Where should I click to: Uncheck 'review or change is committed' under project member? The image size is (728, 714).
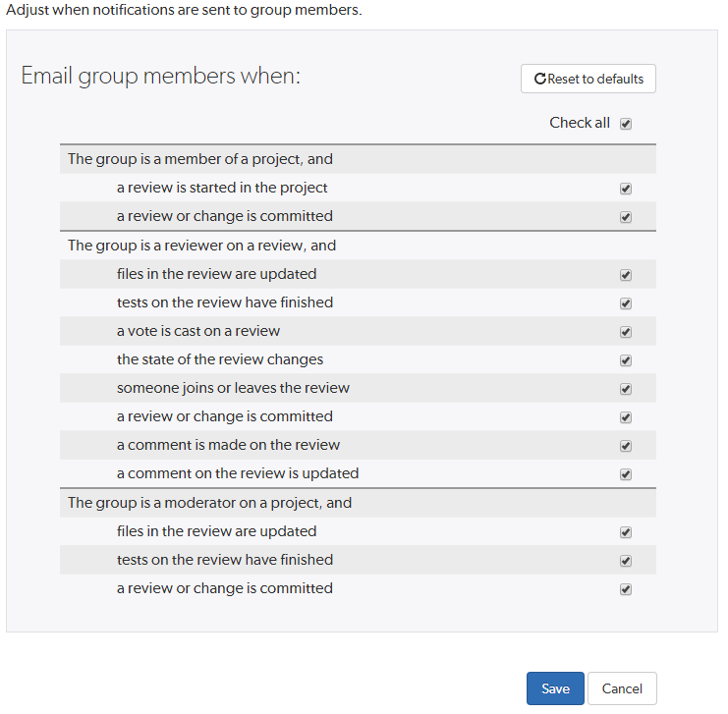point(626,217)
